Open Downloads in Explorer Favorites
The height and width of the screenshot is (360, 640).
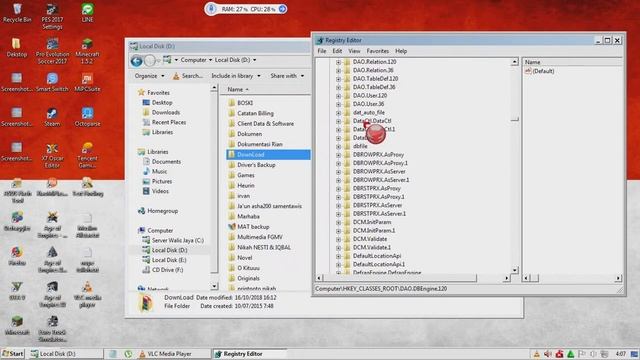[x=161, y=112]
